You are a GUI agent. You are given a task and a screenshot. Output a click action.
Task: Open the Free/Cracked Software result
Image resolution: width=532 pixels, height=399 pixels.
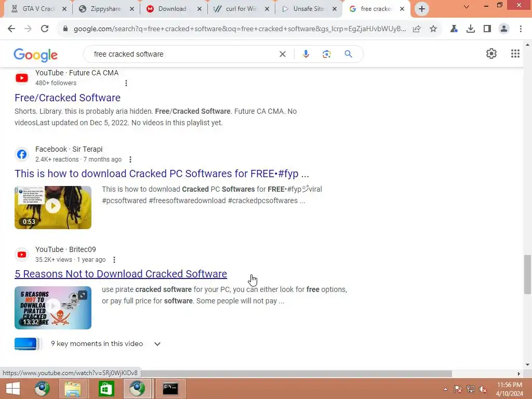(x=68, y=98)
